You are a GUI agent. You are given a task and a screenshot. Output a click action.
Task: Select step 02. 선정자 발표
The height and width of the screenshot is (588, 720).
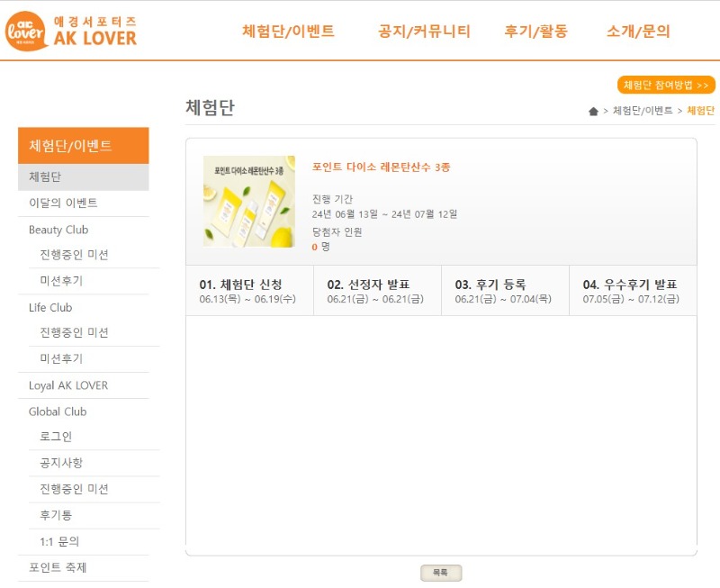coord(377,291)
